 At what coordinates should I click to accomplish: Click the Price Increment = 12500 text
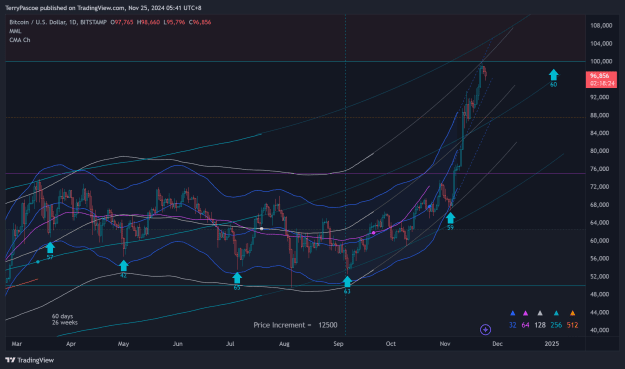(295, 325)
